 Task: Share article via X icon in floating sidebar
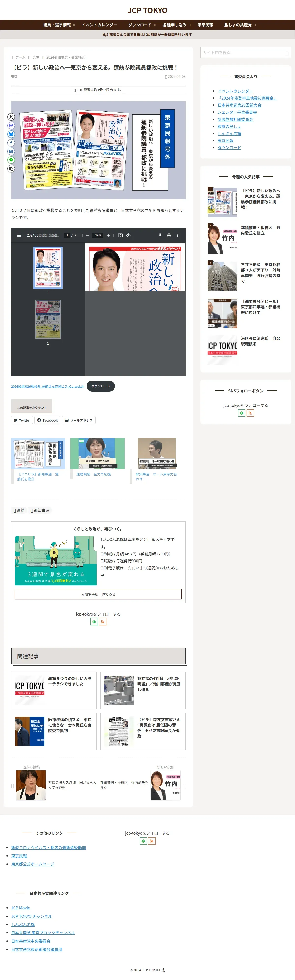pyautogui.click(x=11, y=117)
